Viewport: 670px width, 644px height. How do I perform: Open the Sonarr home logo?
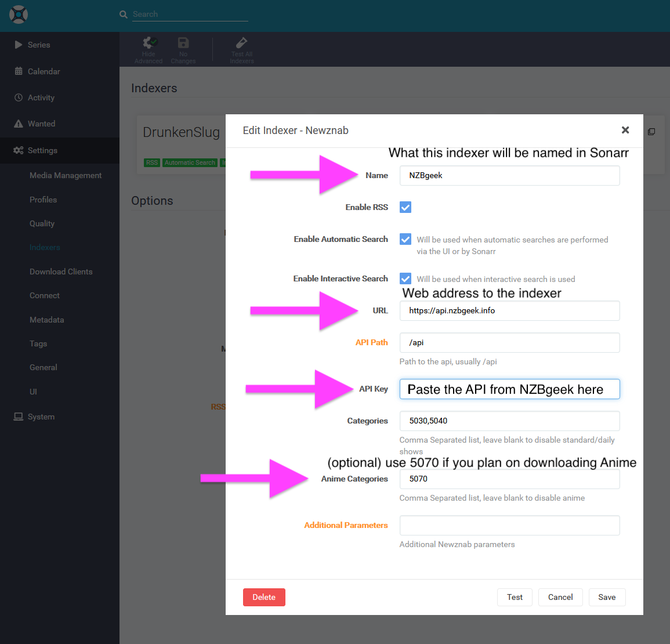coord(18,14)
